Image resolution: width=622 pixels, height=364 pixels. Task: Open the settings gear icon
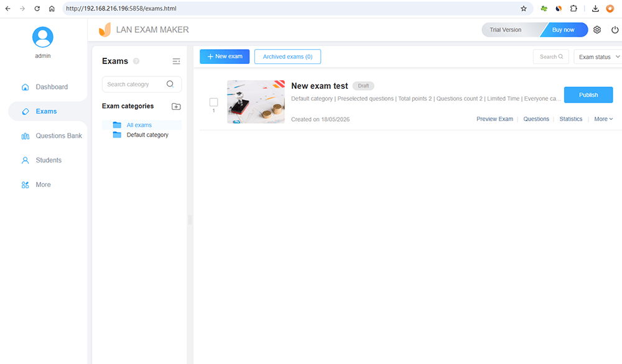596,30
